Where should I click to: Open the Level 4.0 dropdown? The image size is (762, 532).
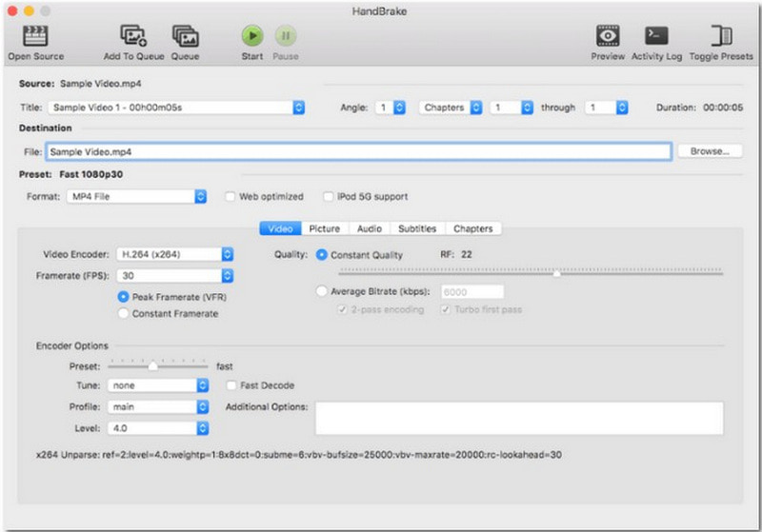(x=158, y=428)
